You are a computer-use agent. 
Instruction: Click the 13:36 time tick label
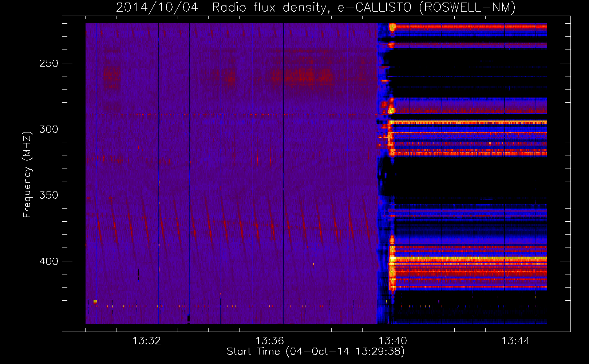270,341
